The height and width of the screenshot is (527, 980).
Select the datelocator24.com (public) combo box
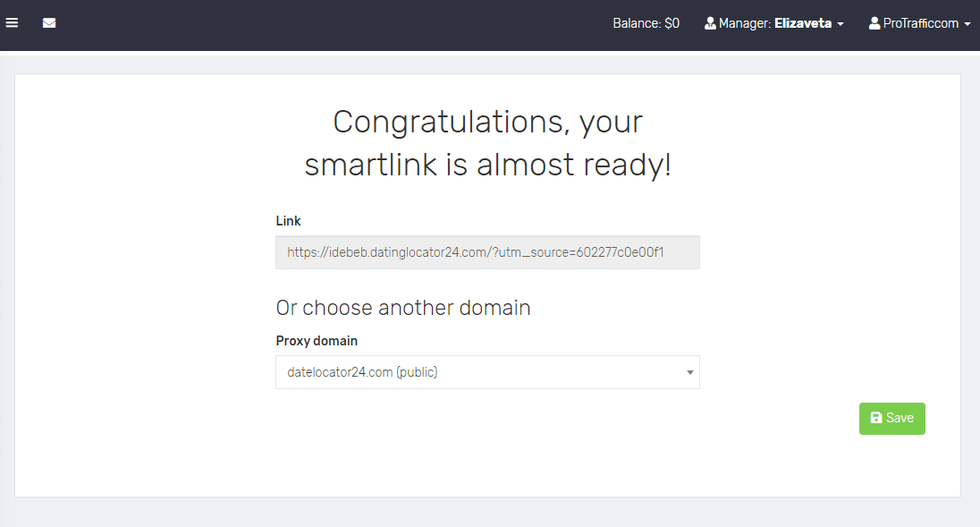487,372
